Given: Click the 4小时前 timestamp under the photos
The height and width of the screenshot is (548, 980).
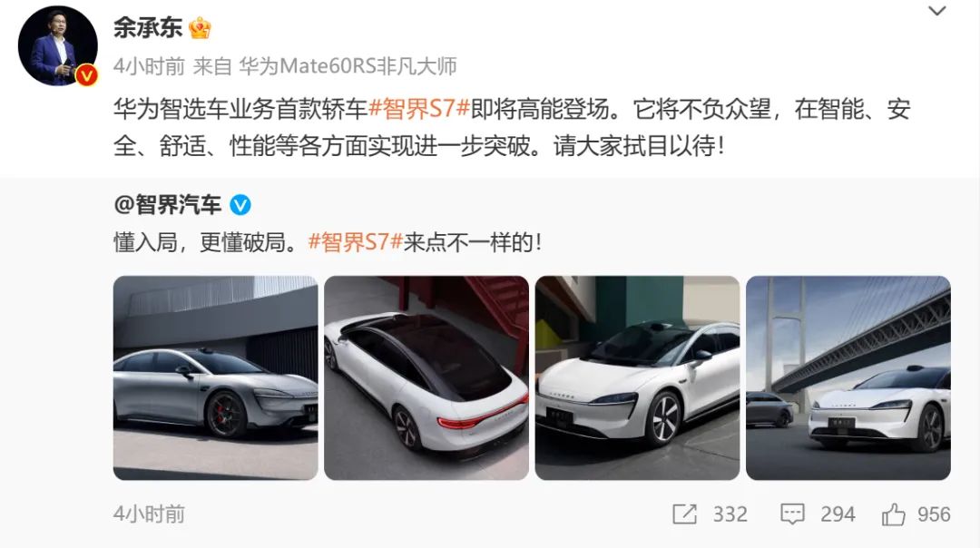Looking at the screenshot, I should click(x=149, y=514).
